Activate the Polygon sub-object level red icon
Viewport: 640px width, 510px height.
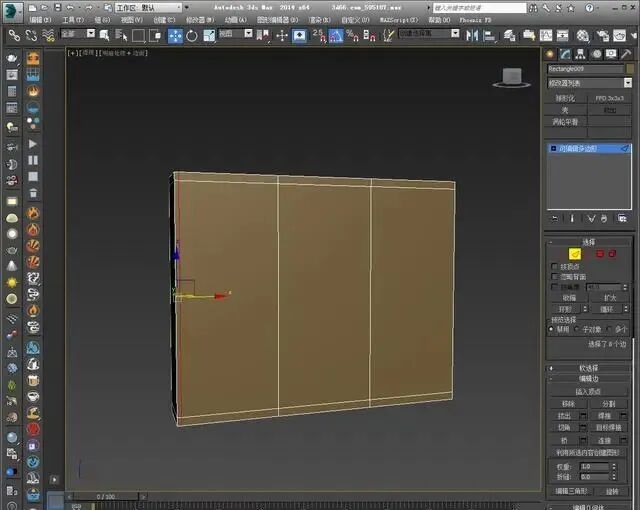(600, 254)
